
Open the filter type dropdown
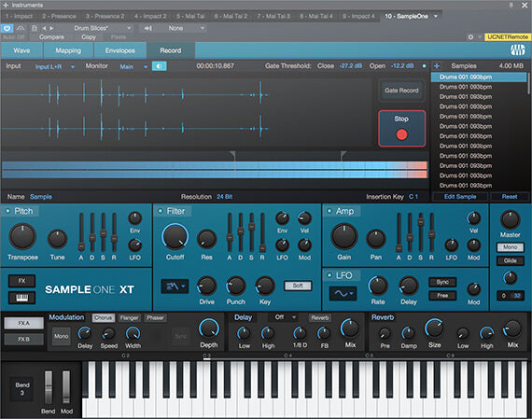(x=175, y=286)
